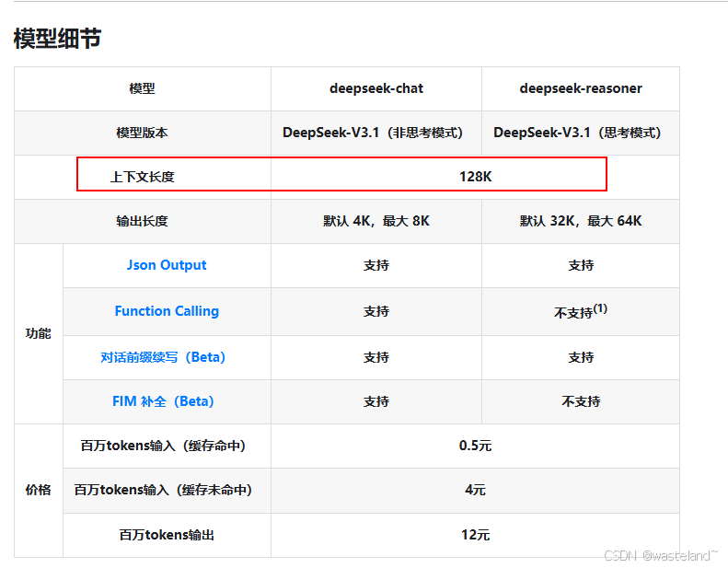Select 不支持 in FIM 补全 row

click(x=581, y=401)
